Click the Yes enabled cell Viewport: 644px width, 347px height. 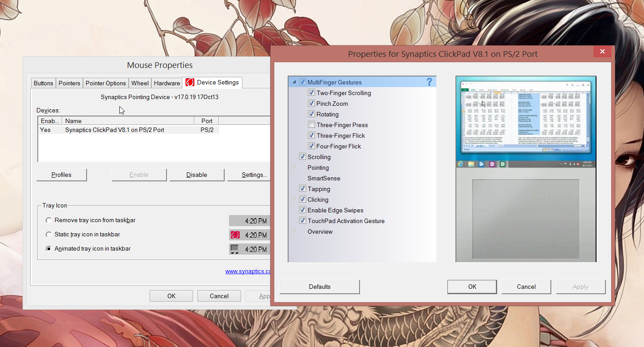click(x=45, y=130)
